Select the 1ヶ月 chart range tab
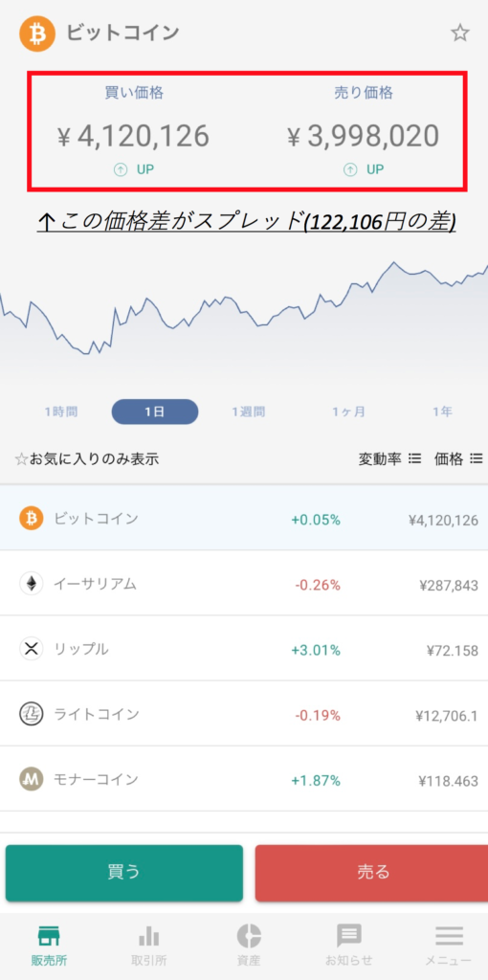The width and height of the screenshot is (488, 980). (x=348, y=412)
